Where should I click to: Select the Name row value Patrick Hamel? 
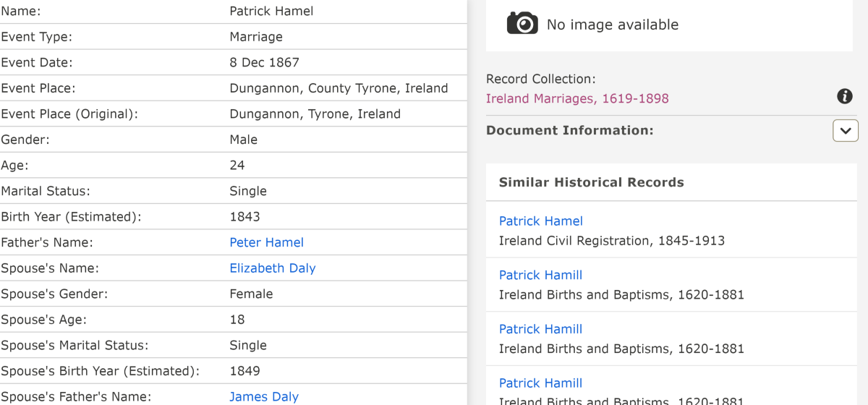271,11
